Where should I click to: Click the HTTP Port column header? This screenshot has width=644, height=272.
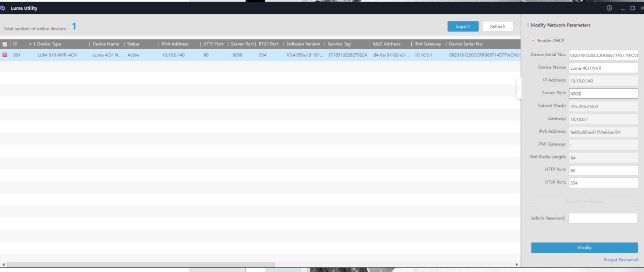coord(213,44)
